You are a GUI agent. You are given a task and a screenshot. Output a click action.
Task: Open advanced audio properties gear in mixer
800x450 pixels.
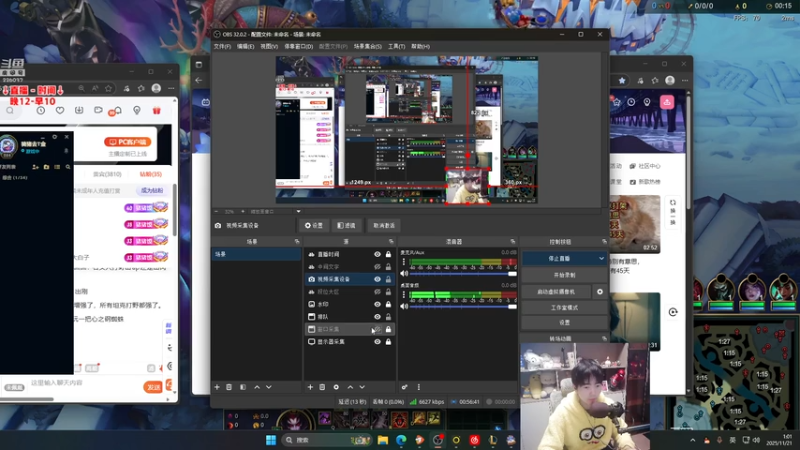coord(405,387)
